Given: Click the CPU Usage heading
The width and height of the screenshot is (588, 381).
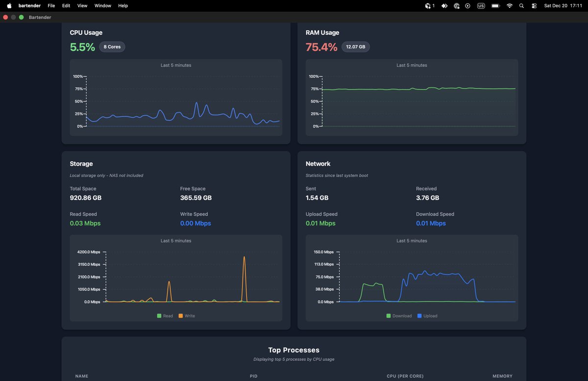Looking at the screenshot, I should 86,33.
